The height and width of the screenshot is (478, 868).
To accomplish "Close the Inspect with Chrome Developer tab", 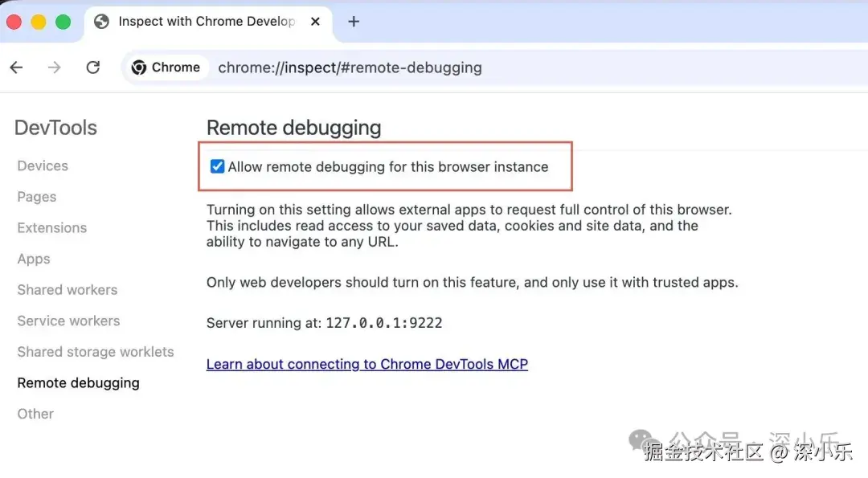I will coord(316,22).
